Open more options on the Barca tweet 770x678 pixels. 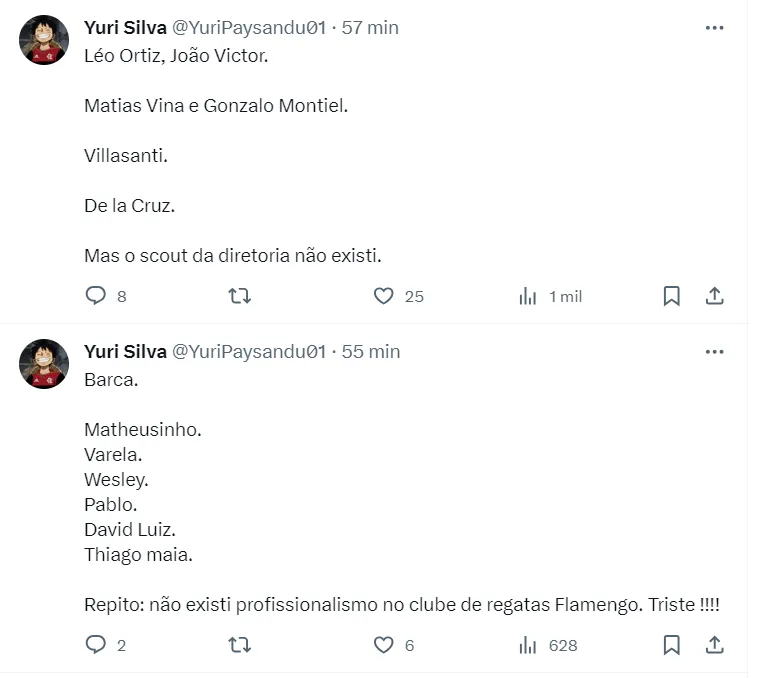pos(714,352)
